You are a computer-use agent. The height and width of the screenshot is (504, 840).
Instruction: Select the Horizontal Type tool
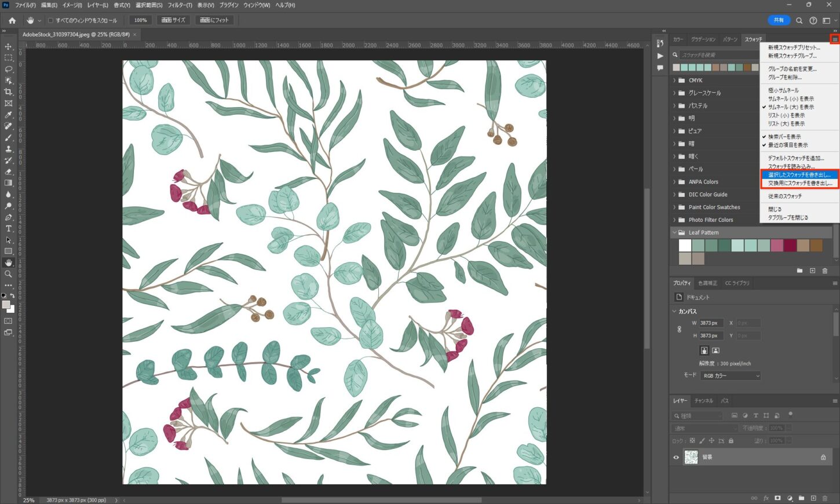[8, 228]
